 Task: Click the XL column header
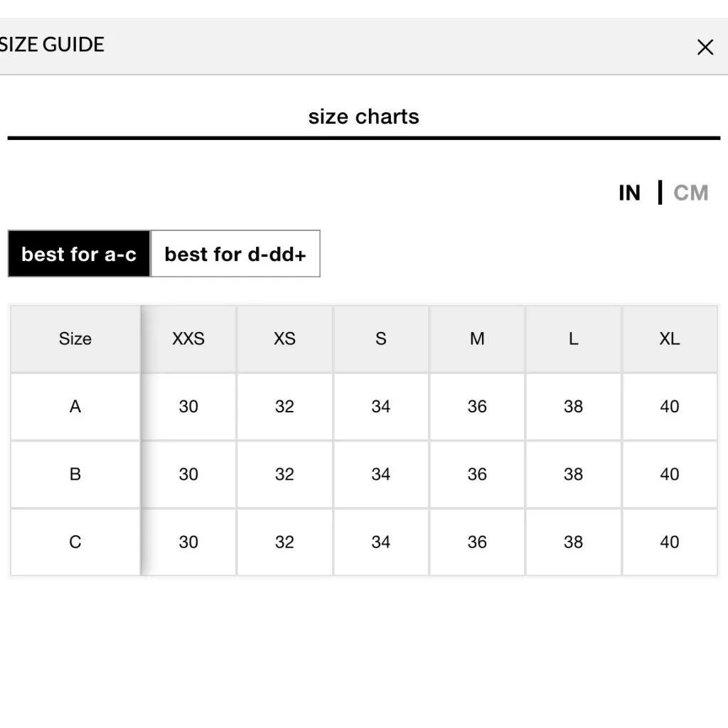click(670, 338)
